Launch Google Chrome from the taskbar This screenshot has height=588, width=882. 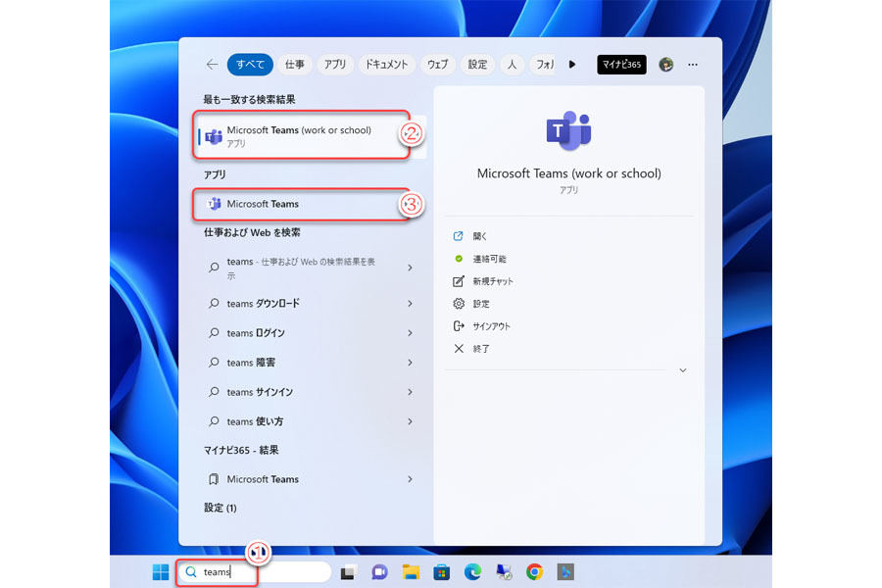pyautogui.click(x=534, y=572)
